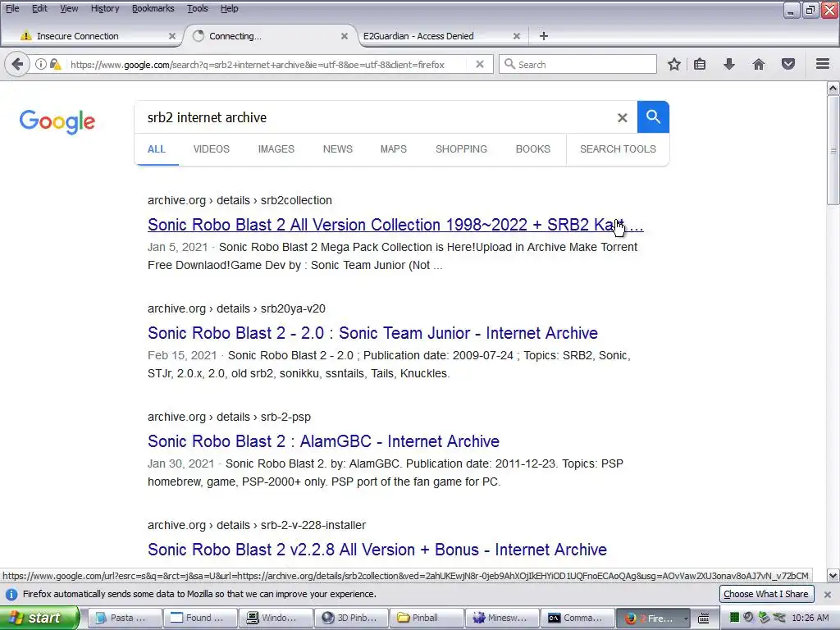The width and height of the screenshot is (840, 630).
Task: Go to Google home via the logo
Action: [57, 121]
